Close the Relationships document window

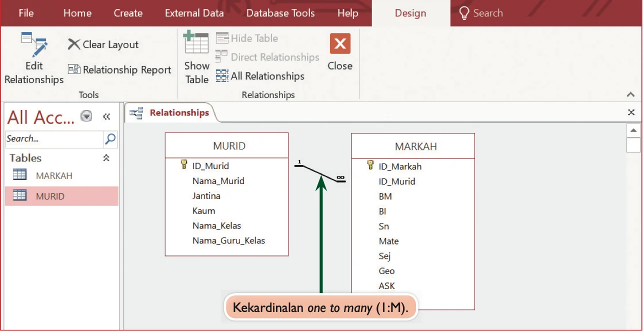631,112
